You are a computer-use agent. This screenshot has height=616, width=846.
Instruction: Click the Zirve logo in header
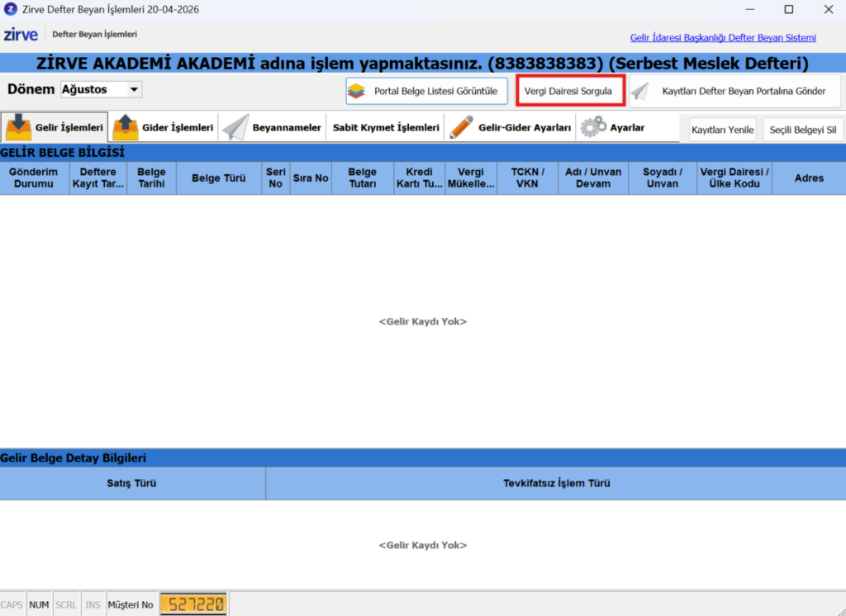coord(21,35)
